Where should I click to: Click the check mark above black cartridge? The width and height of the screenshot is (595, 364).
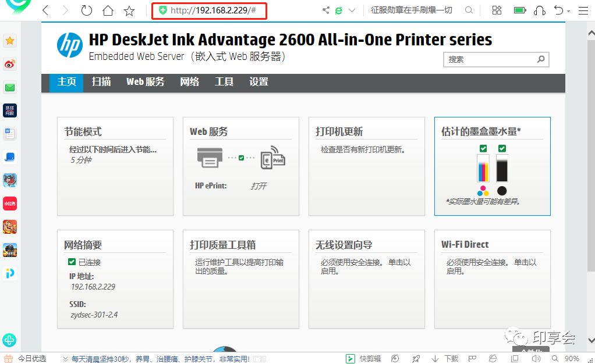click(502, 148)
